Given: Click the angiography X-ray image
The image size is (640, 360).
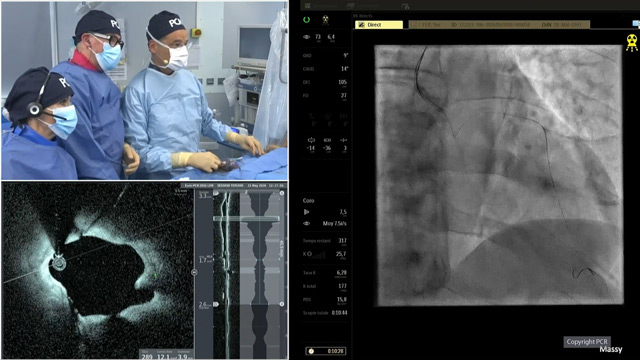Looking at the screenshot, I should (x=499, y=175).
